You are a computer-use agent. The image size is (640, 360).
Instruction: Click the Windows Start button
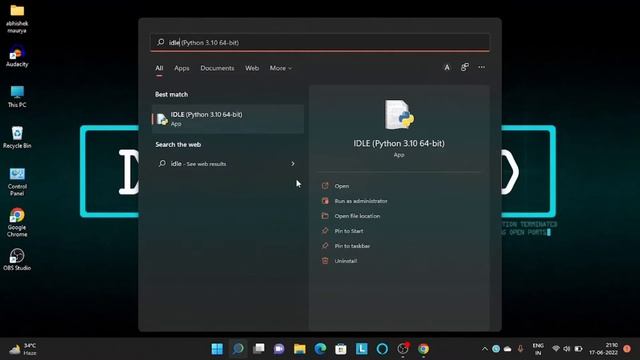[x=217, y=349]
